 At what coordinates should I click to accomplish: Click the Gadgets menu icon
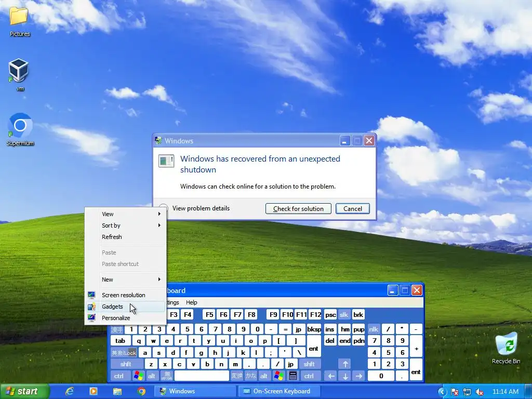91,307
